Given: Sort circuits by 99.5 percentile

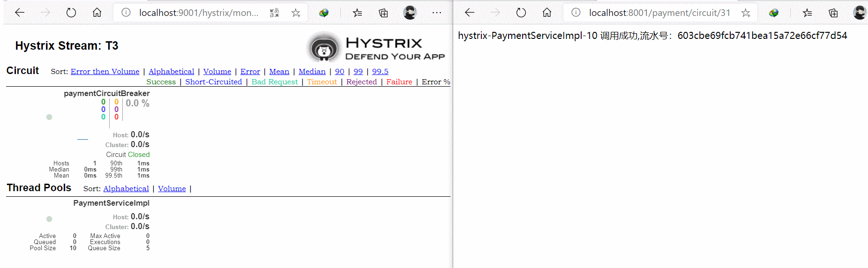Looking at the screenshot, I should pyautogui.click(x=380, y=71).
